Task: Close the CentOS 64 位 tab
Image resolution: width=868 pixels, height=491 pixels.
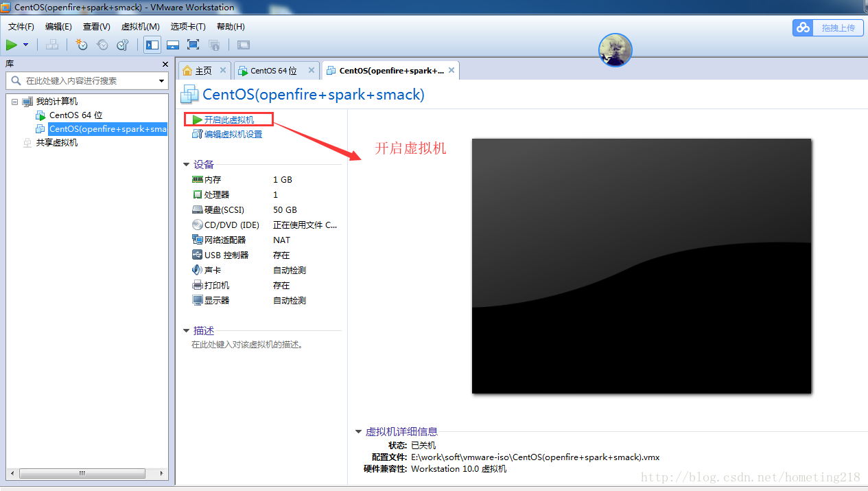Action: coord(312,70)
